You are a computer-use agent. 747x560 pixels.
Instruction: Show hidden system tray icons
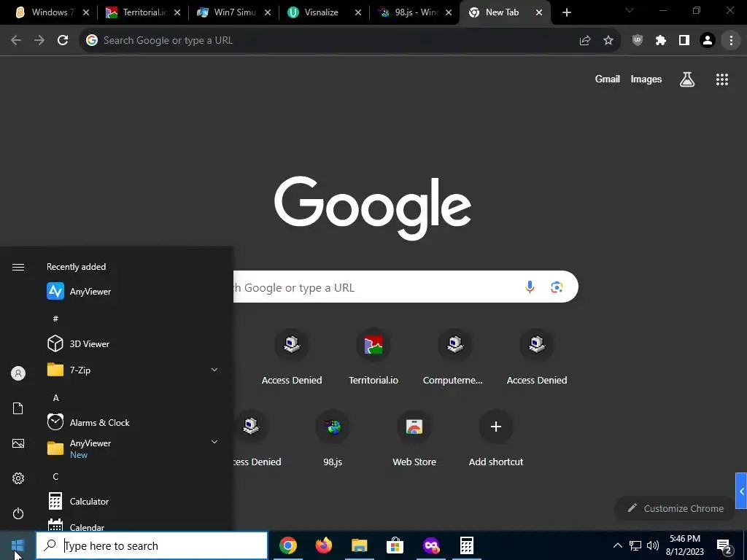point(617,545)
